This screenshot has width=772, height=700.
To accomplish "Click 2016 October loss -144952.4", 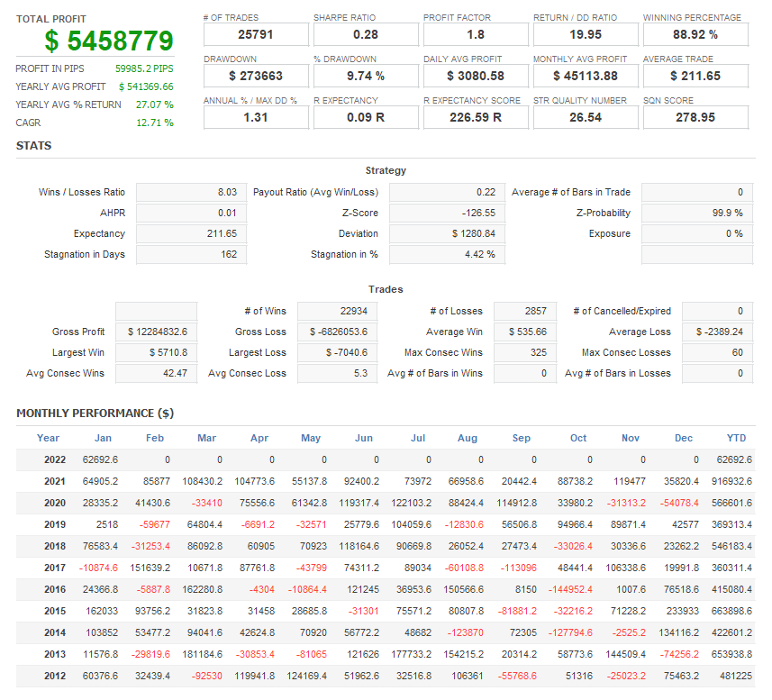I will click(570, 590).
